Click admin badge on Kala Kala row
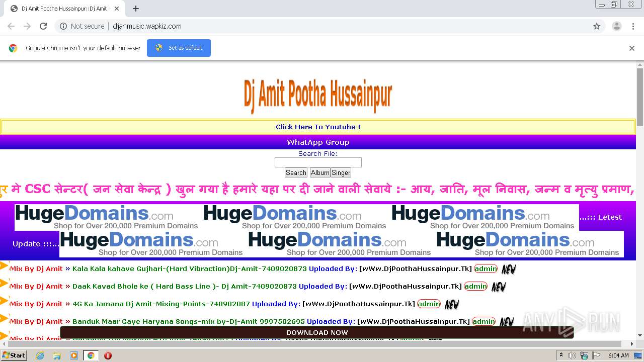The image size is (644, 362). coord(486,269)
